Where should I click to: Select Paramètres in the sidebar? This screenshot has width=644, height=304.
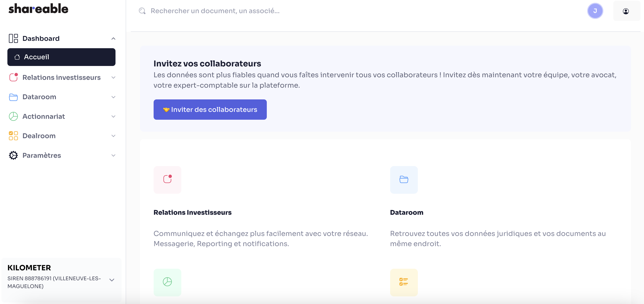coord(42,155)
